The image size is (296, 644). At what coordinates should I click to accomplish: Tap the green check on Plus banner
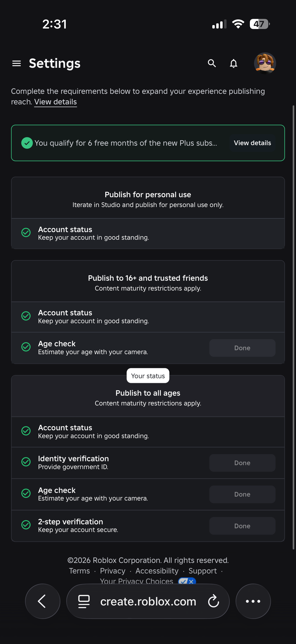point(27,143)
